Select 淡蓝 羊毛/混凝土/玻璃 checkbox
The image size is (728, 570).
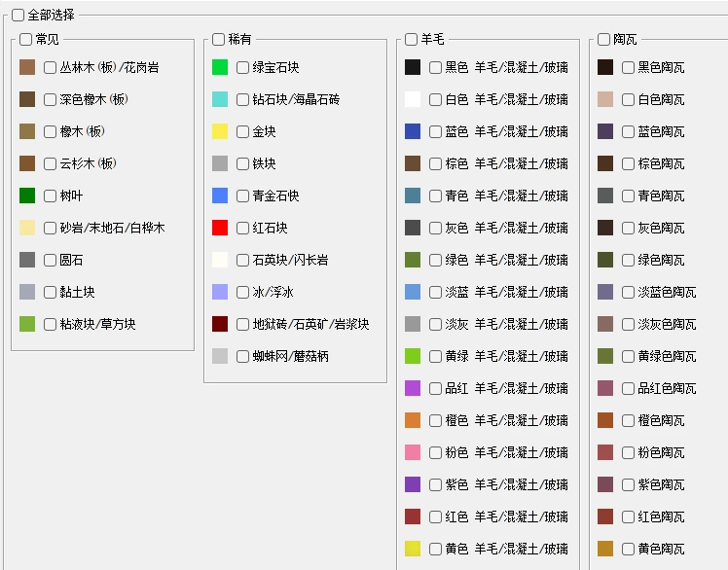pyautogui.click(x=435, y=292)
